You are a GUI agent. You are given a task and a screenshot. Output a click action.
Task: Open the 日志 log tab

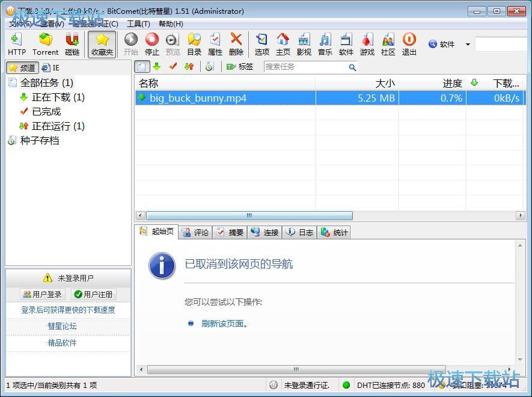(299, 232)
